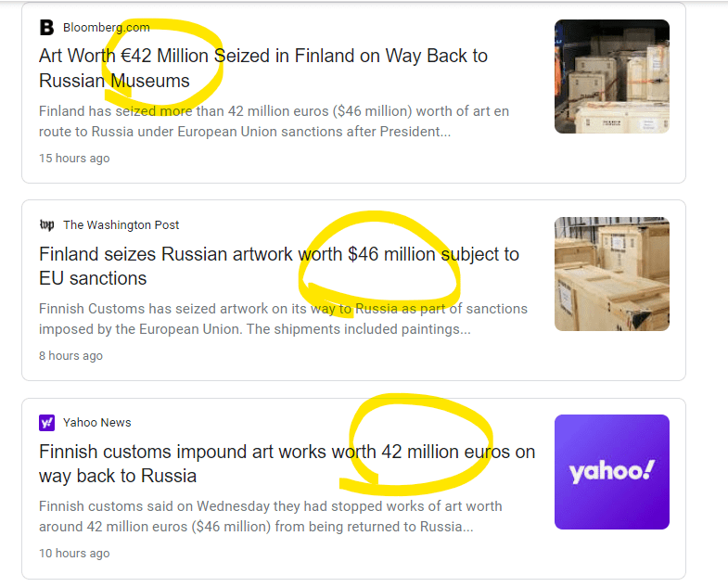Click the purple yahoo! thumbnail image
Viewport: 728px width, 587px height.
click(611, 472)
